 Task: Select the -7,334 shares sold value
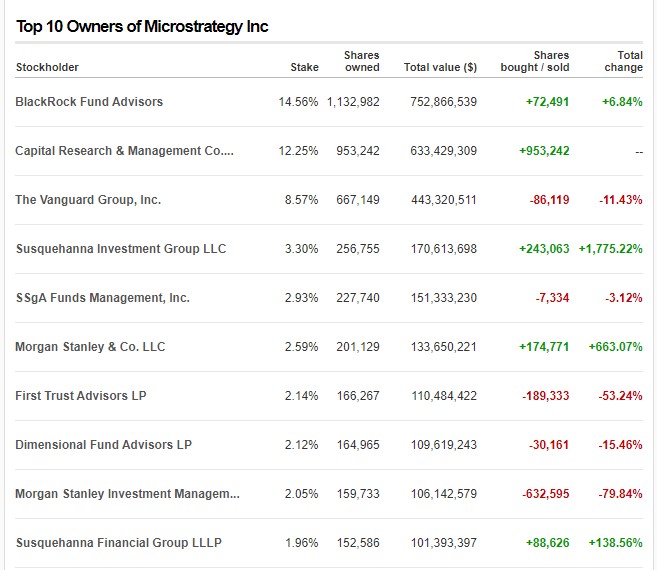point(552,298)
